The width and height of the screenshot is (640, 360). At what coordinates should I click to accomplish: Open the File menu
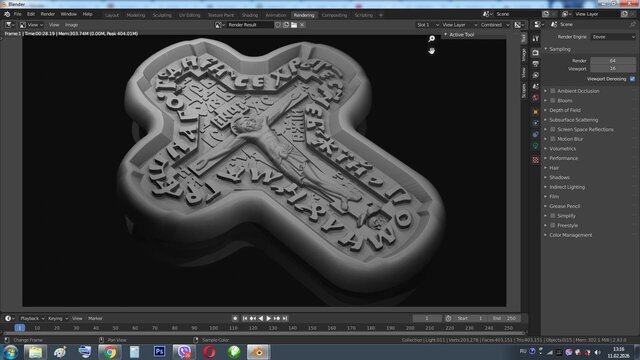(x=18, y=14)
